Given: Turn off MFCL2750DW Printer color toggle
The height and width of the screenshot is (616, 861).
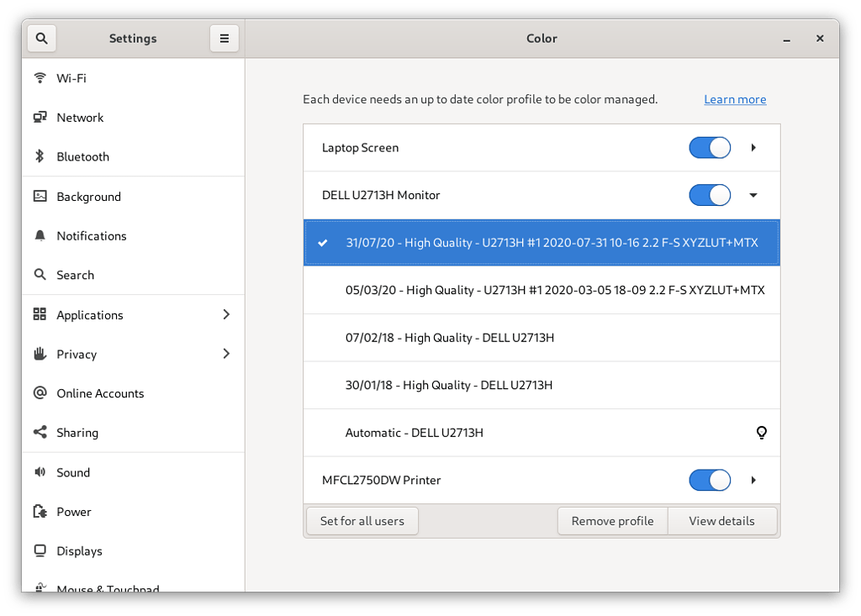Looking at the screenshot, I should (x=710, y=480).
